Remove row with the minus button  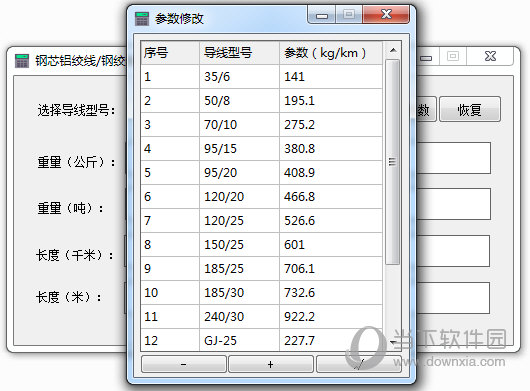coord(184,364)
